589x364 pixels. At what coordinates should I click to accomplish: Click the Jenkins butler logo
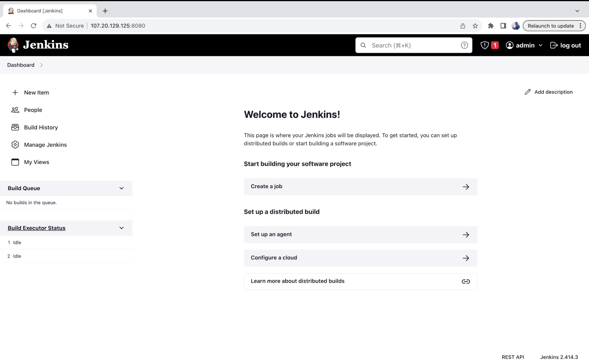[13, 45]
